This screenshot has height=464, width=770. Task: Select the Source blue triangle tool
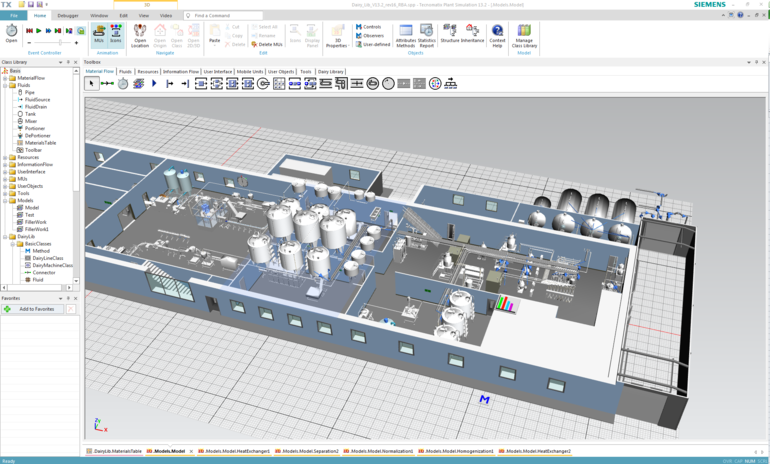[x=154, y=83]
